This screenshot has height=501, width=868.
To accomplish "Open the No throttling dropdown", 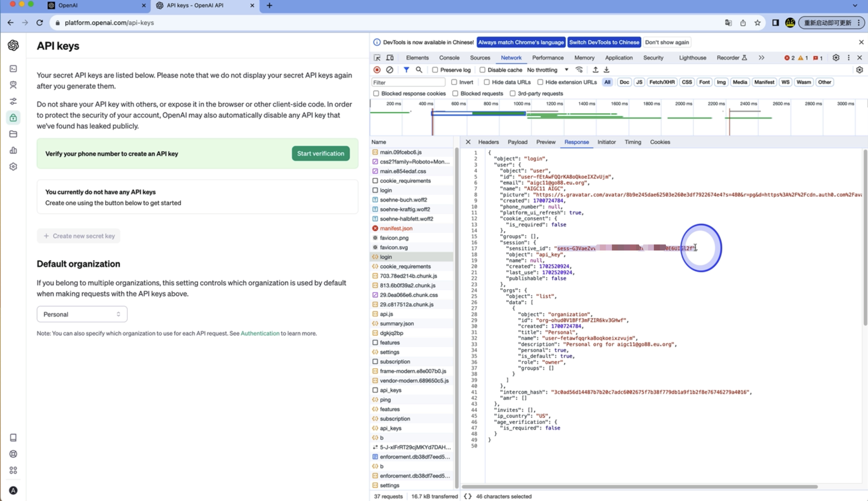I will coord(548,70).
